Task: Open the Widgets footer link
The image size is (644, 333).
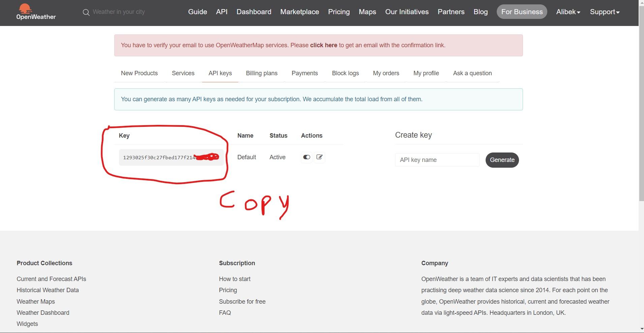Action: pyautogui.click(x=27, y=324)
